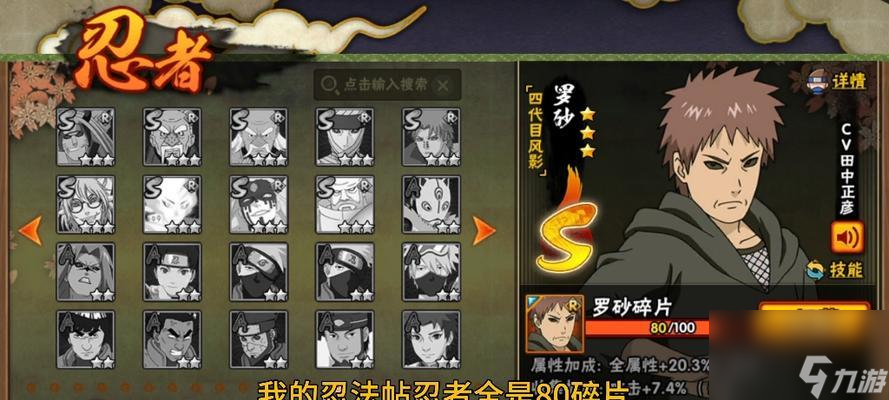Click the 80/100 fragment progress bar
The height and width of the screenshot is (400, 889).
coord(646,327)
